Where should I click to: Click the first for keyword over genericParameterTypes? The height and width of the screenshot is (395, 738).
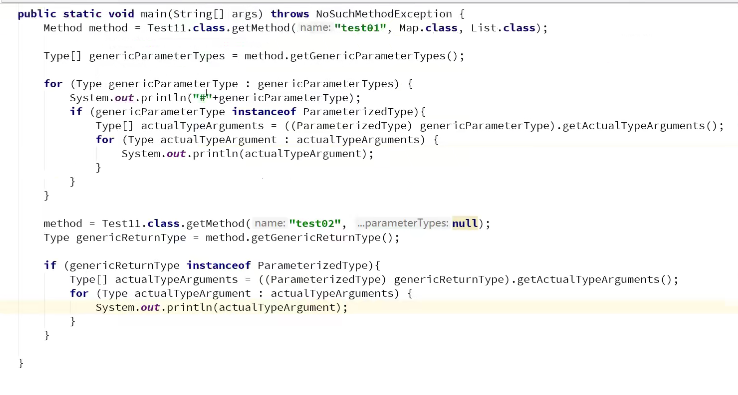[x=53, y=84]
